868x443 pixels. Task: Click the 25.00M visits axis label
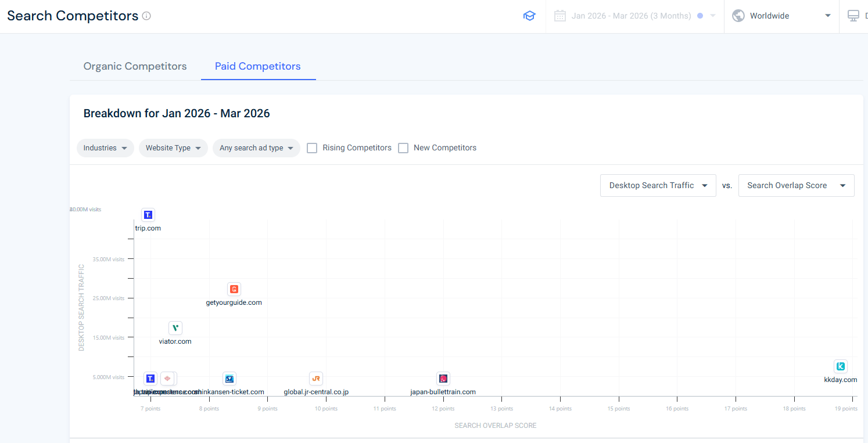[109, 298]
